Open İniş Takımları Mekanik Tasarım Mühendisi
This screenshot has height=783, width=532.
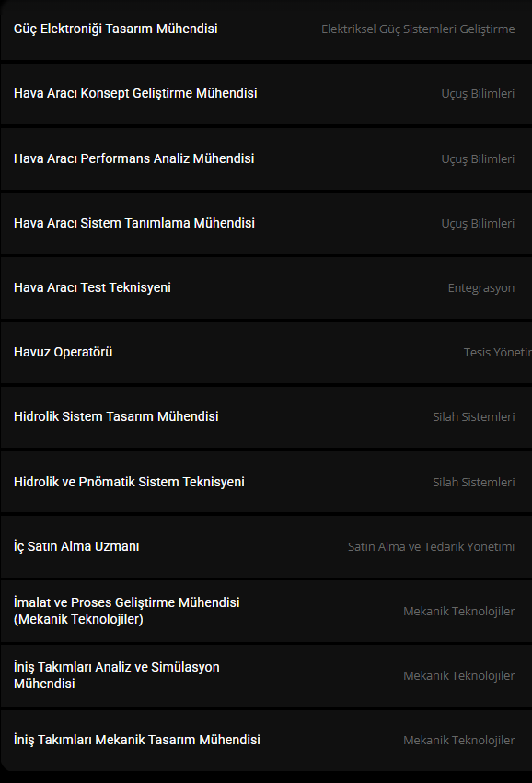click(266, 740)
